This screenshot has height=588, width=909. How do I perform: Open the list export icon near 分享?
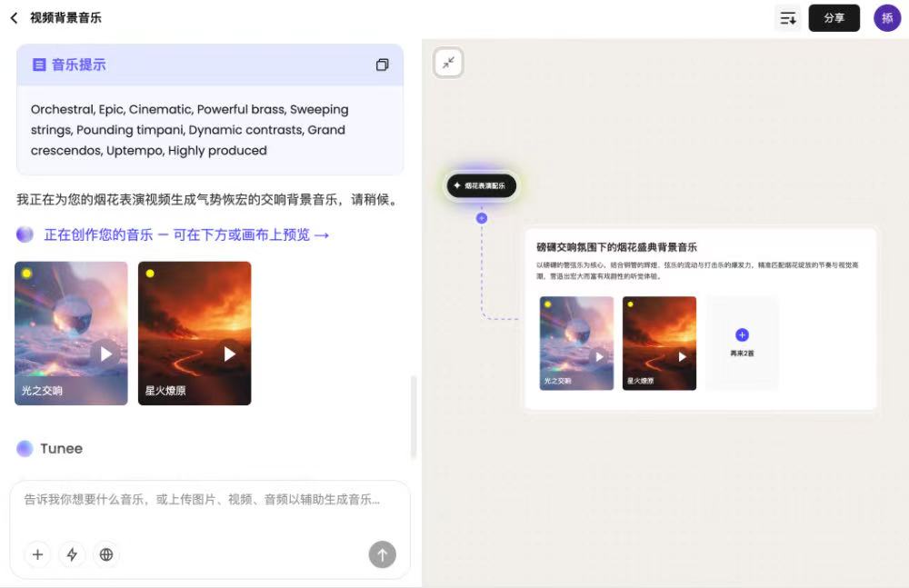point(788,18)
